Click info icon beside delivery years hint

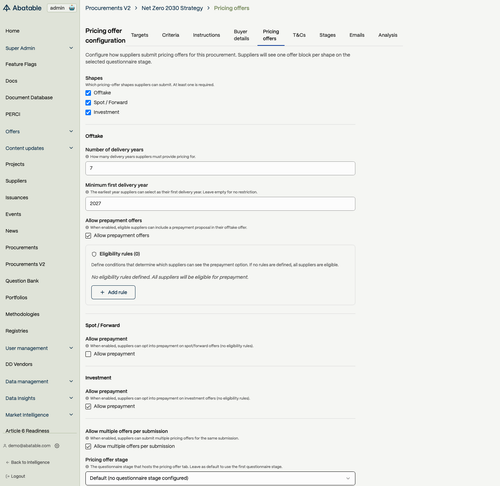(x=87, y=157)
